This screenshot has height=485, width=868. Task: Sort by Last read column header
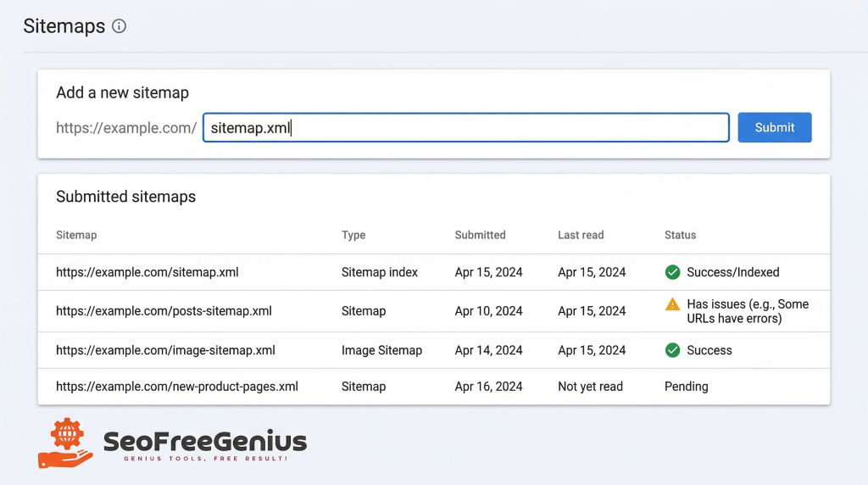click(581, 235)
